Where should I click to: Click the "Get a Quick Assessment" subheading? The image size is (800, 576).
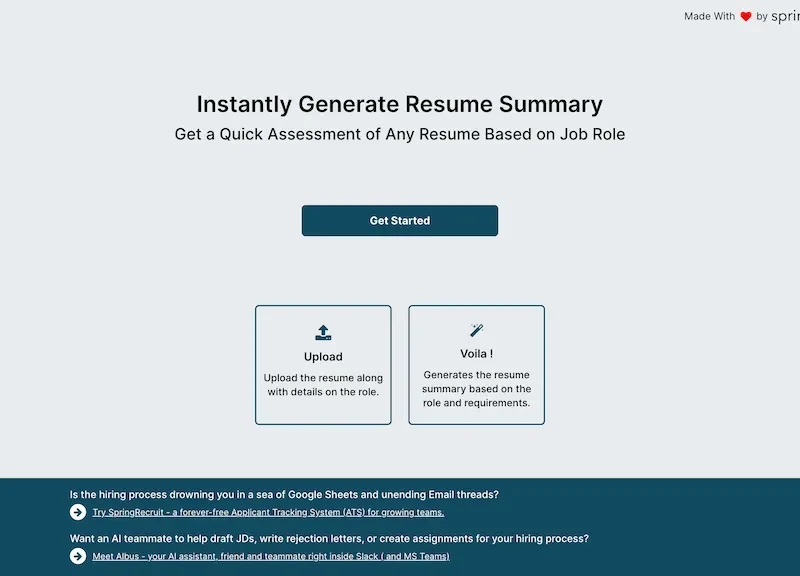399,134
